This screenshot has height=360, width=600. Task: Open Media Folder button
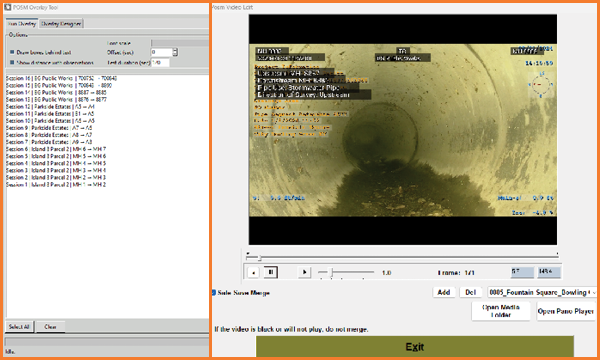tap(501, 311)
